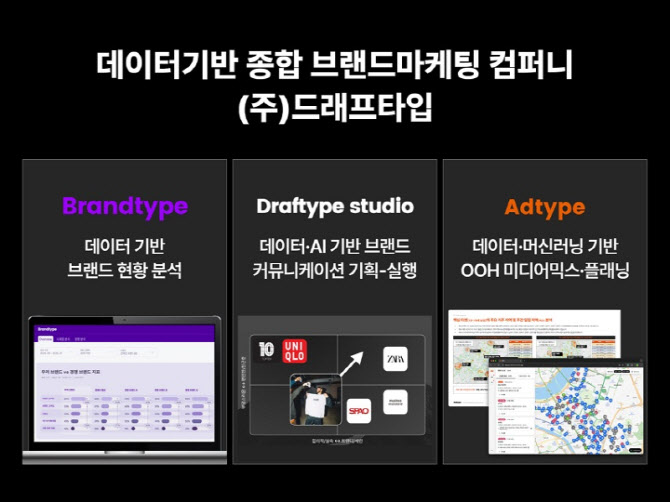Click the SPAO logo icon
The width and height of the screenshot is (670, 502).
click(359, 410)
